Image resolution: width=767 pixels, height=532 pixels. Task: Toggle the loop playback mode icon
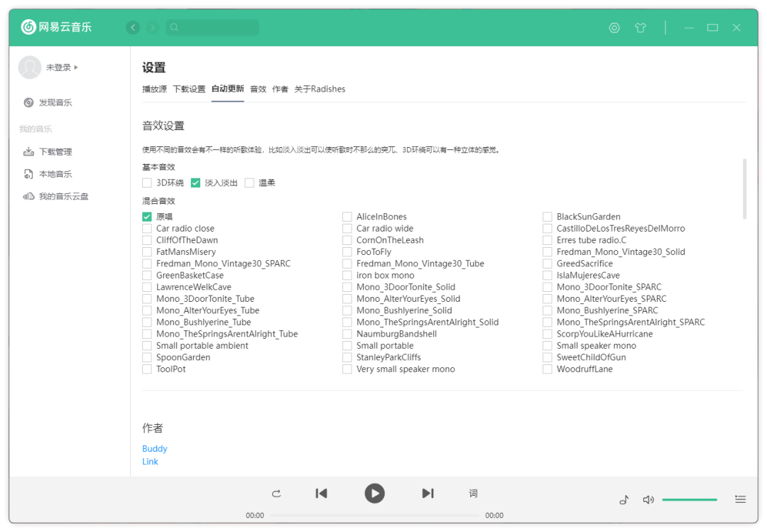click(x=276, y=494)
